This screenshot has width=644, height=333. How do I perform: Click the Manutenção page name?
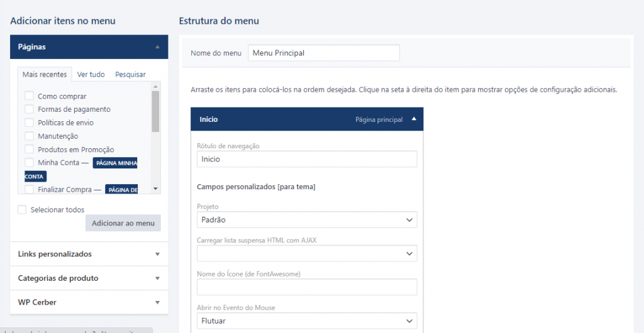pyautogui.click(x=58, y=136)
